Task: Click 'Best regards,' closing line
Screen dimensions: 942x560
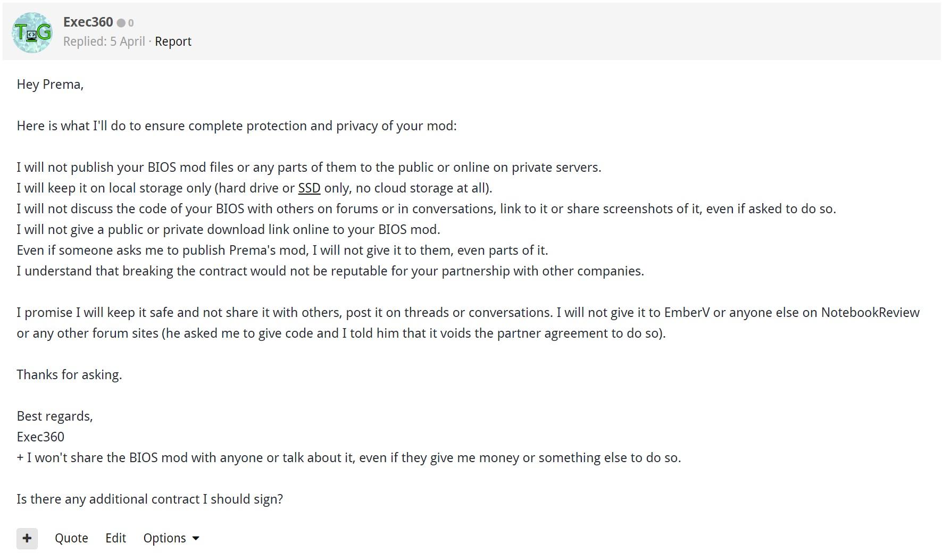Action: pos(55,416)
